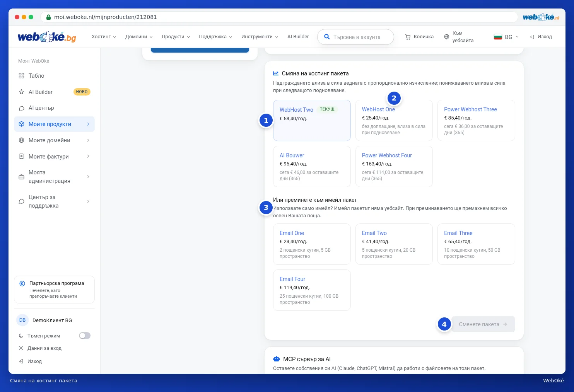Click the Изход link at the sidebar bottom
Screen dimensions: 574x392
pos(34,361)
